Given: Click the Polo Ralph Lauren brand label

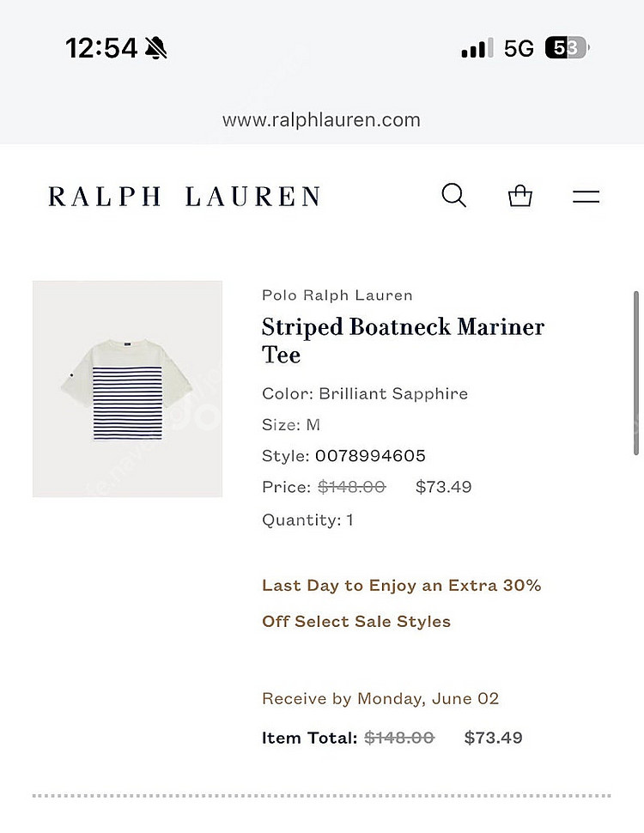Looking at the screenshot, I should coord(337,295).
